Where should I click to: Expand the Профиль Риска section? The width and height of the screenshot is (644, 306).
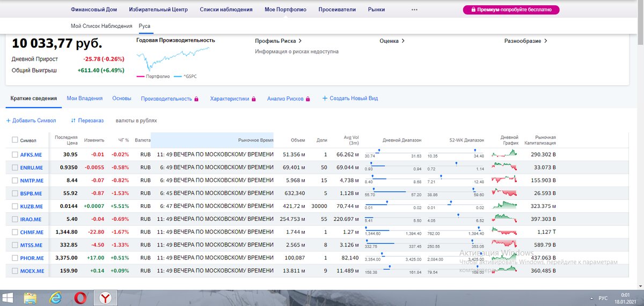pyautogui.click(x=278, y=41)
